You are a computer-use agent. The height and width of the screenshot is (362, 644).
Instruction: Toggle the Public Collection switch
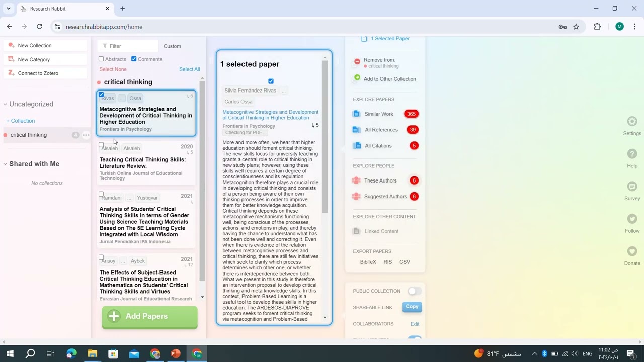(415, 291)
